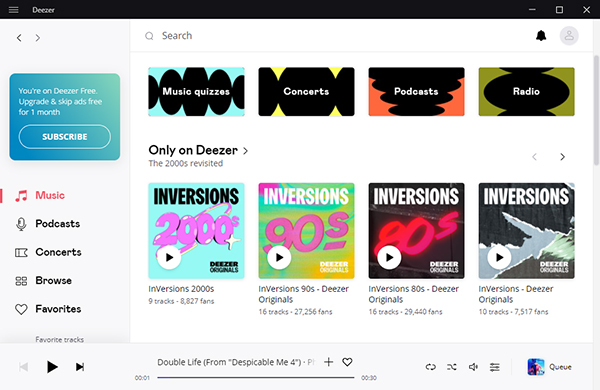The image size is (600, 390).
Task: Select Music in the sidebar
Action: click(x=50, y=195)
